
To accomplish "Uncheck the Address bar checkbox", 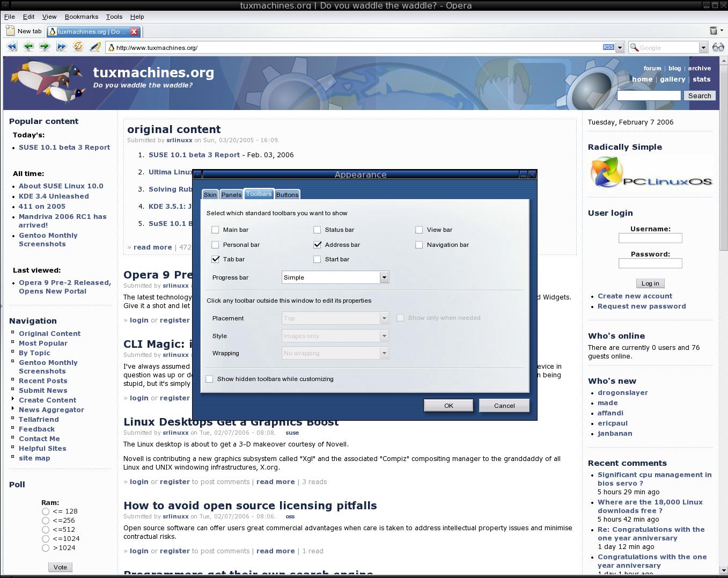I will point(317,245).
